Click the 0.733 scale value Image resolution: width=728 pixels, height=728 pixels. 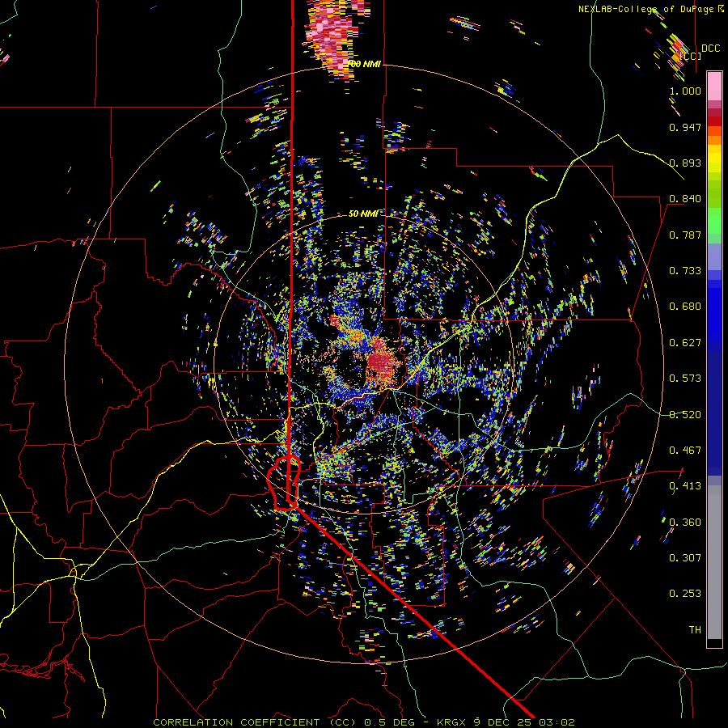pyautogui.click(x=685, y=271)
